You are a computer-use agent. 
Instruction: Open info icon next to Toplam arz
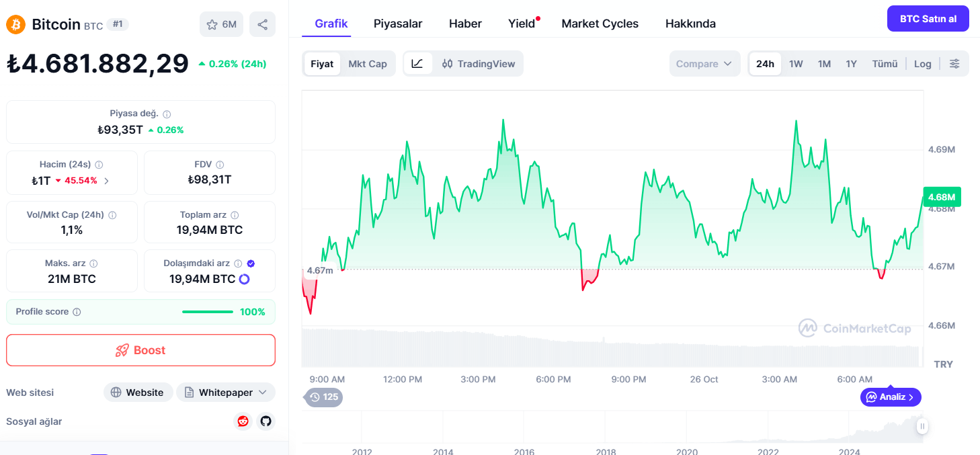(235, 215)
